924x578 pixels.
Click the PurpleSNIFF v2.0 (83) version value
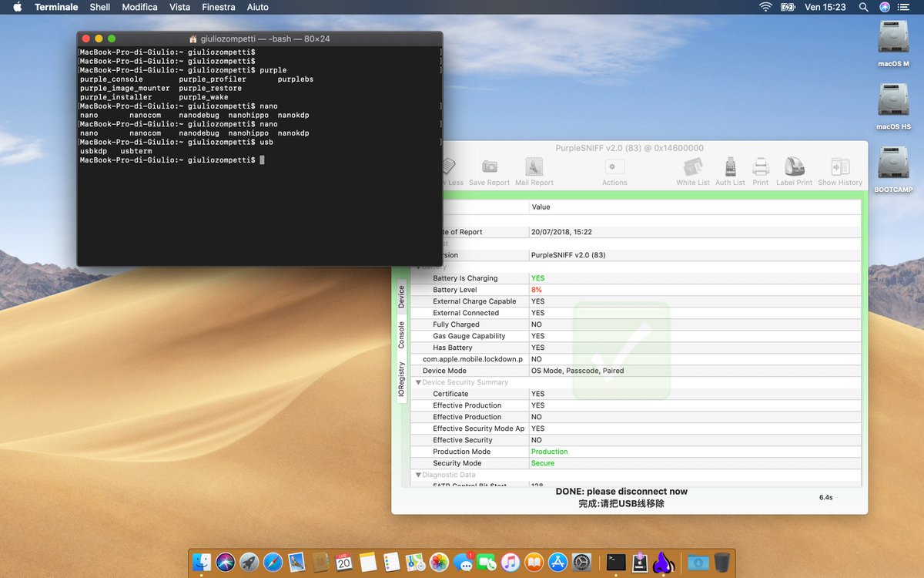click(568, 255)
